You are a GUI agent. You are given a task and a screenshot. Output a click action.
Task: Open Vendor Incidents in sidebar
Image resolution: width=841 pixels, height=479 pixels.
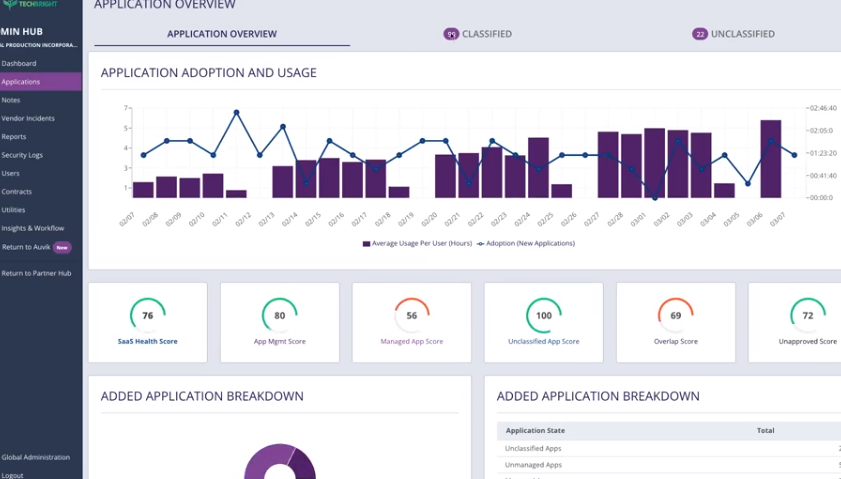pyautogui.click(x=28, y=119)
